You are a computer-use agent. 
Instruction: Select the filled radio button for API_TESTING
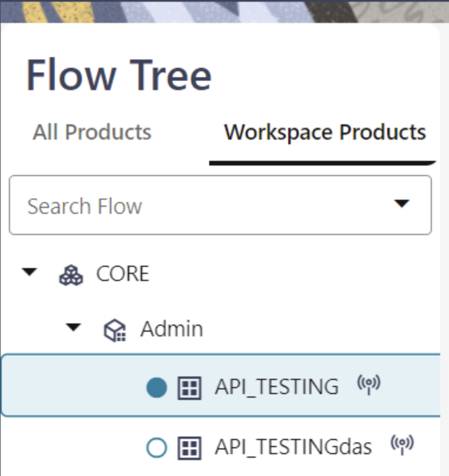click(x=157, y=388)
